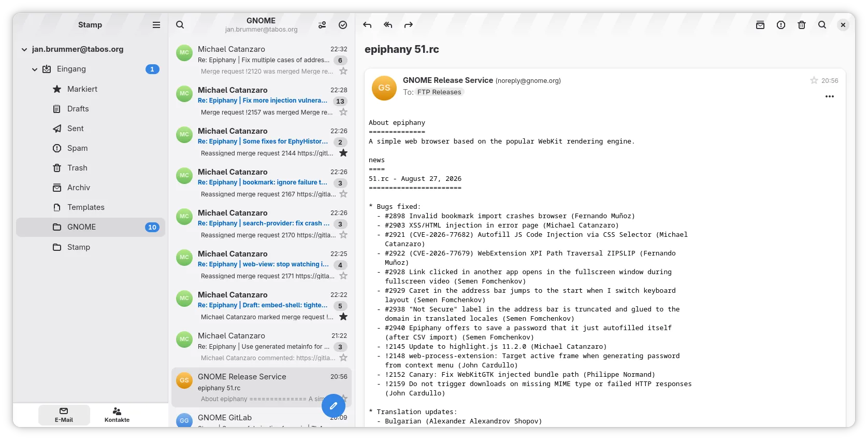The height and width of the screenshot is (440, 868).
Task: Search within the message view
Action: point(822,25)
